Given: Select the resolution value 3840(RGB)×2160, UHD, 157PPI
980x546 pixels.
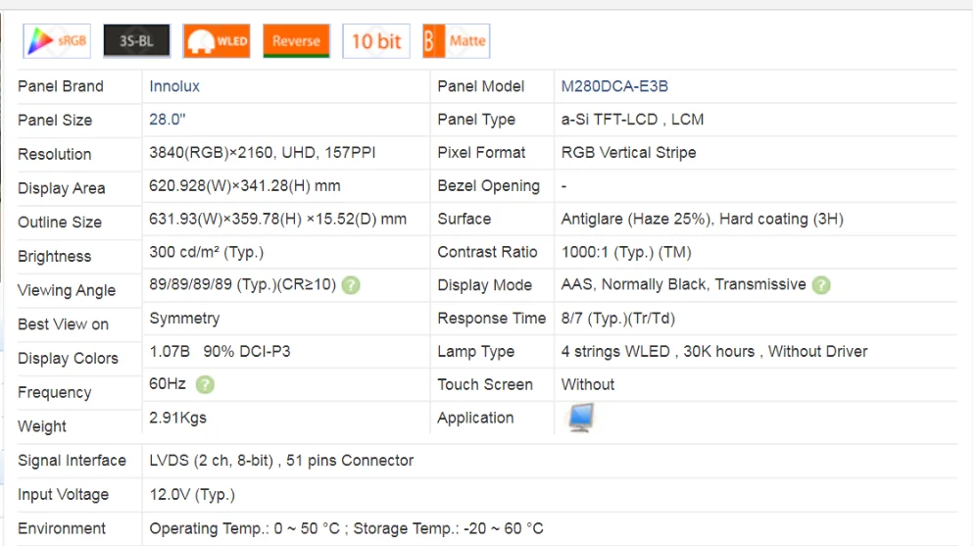Looking at the screenshot, I should tap(262, 153).
